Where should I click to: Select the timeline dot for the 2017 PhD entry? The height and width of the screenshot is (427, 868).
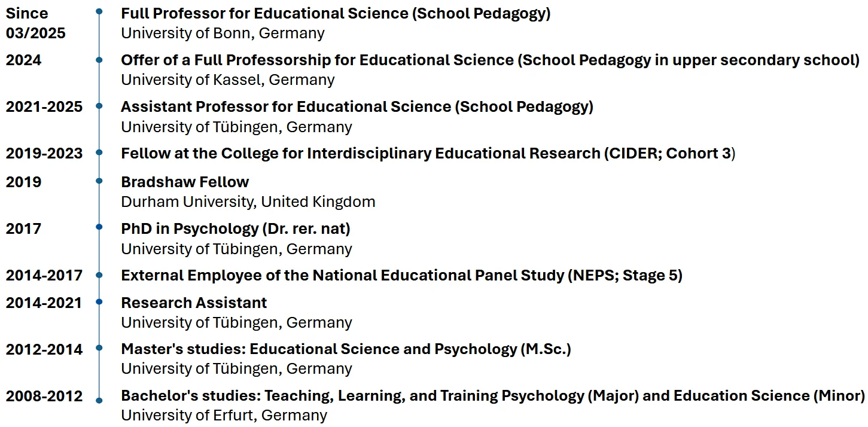(99, 228)
